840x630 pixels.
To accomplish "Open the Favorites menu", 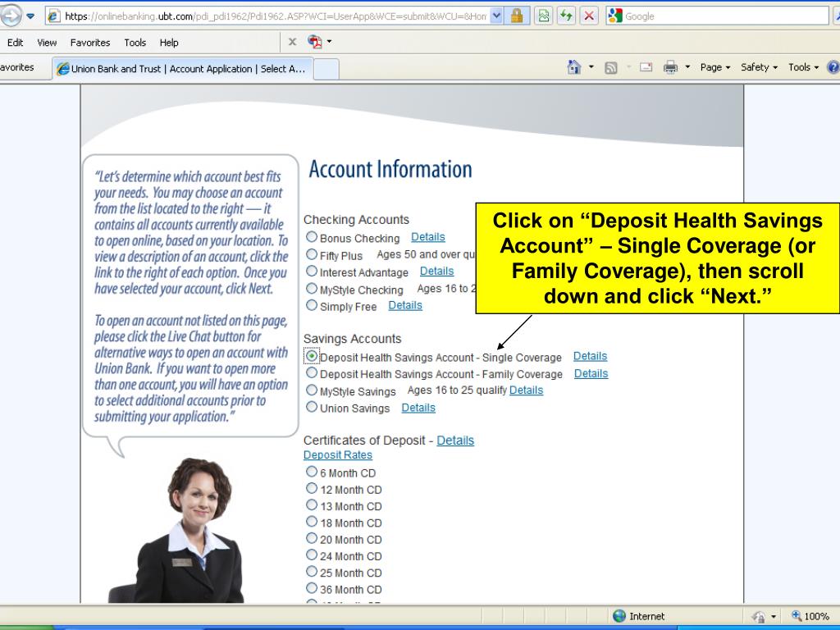I will 90,43.
